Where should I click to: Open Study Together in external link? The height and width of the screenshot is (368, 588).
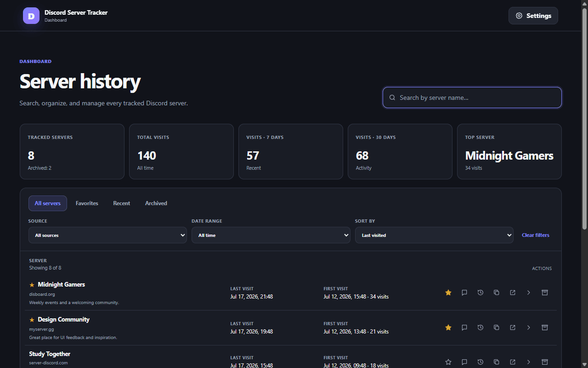(x=513, y=362)
